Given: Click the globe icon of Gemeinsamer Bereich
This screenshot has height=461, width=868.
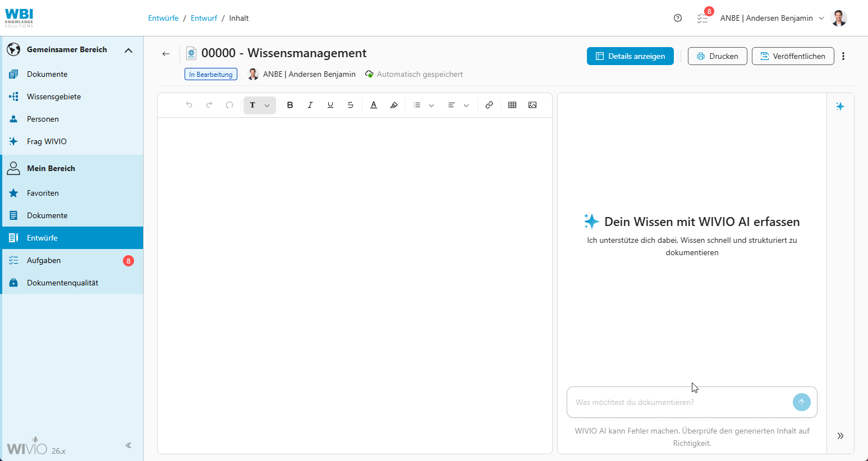Looking at the screenshot, I should click(13, 49).
